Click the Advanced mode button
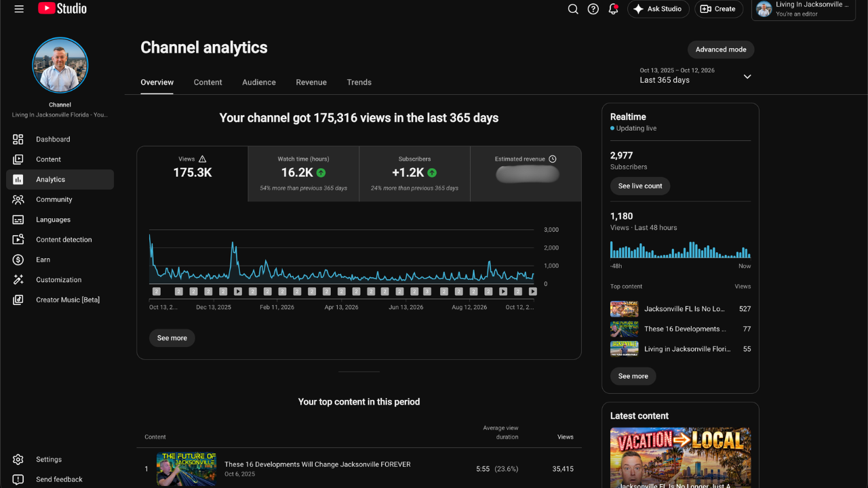 pyautogui.click(x=721, y=49)
